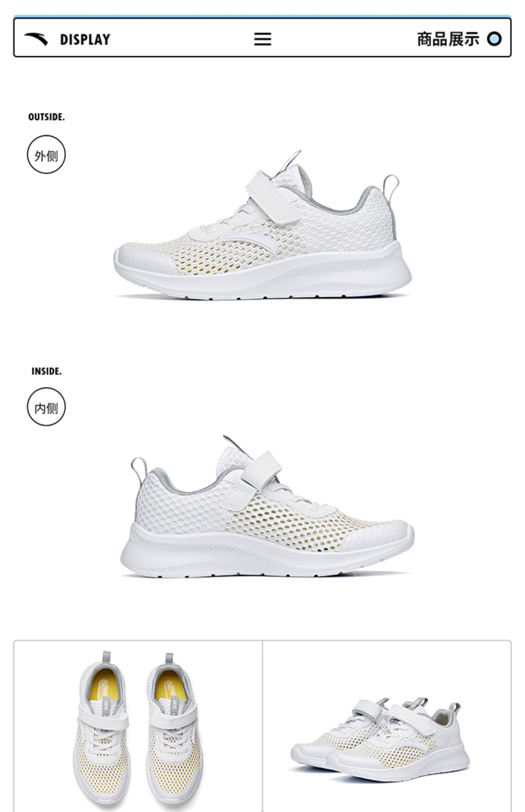Viewport: 525px width, 812px height.
Task: Click the Anta logo in header
Action: pyautogui.click(x=36, y=39)
